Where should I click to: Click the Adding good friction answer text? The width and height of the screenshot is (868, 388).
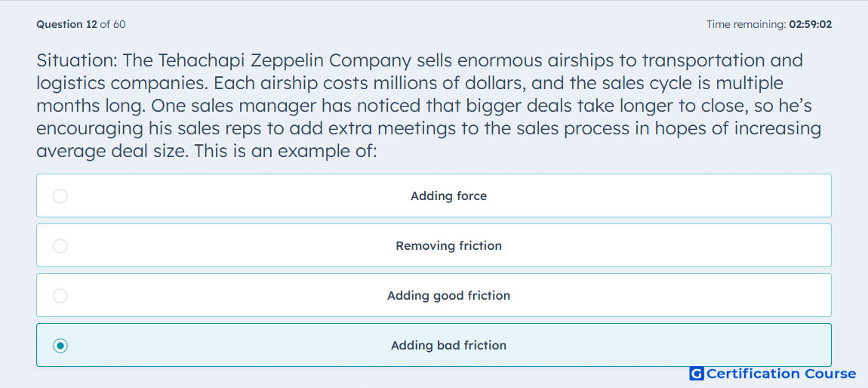pyautogui.click(x=448, y=296)
